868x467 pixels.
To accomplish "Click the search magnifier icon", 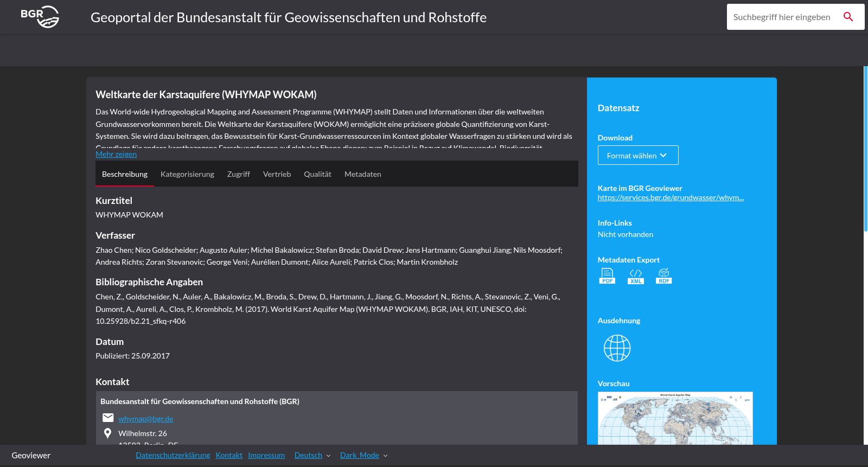I will (848, 17).
